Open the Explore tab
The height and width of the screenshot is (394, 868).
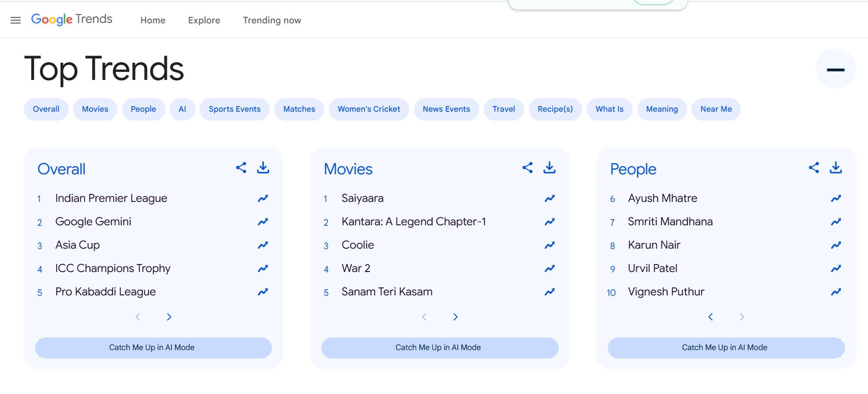click(204, 20)
